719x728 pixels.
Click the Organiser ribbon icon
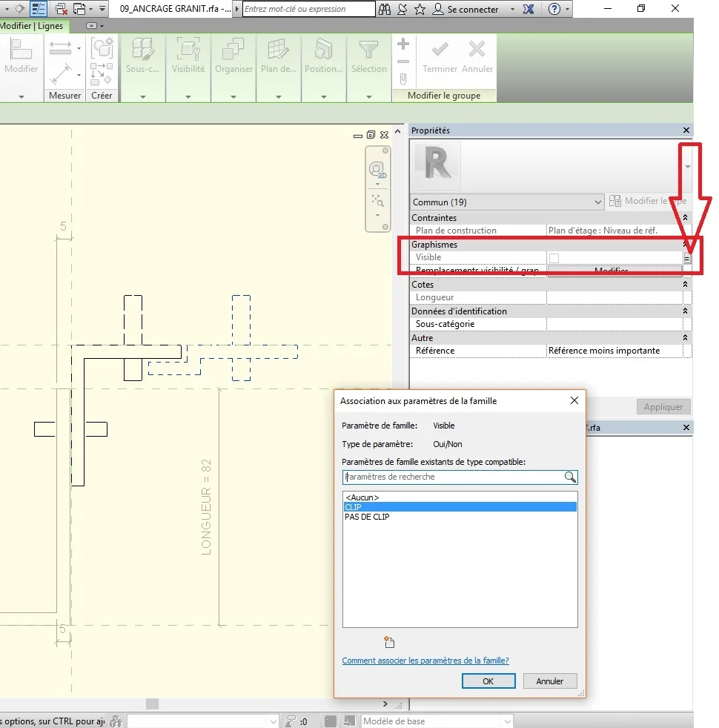click(233, 49)
